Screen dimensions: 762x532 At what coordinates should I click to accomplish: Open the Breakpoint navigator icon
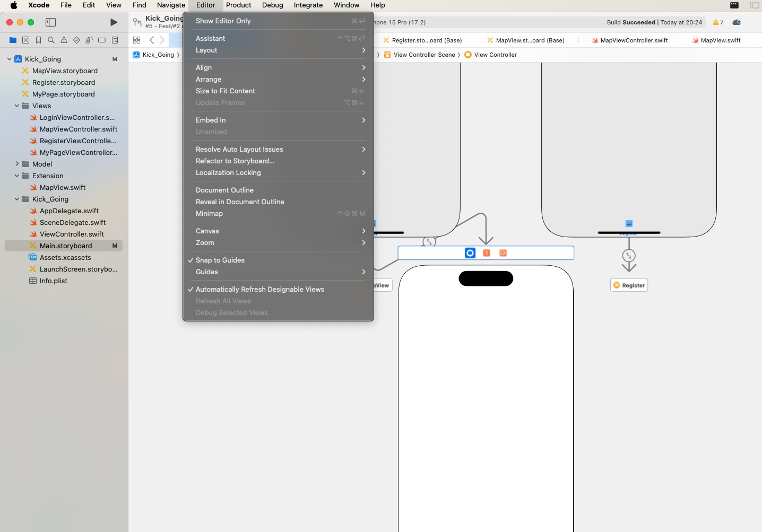pyautogui.click(x=102, y=40)
